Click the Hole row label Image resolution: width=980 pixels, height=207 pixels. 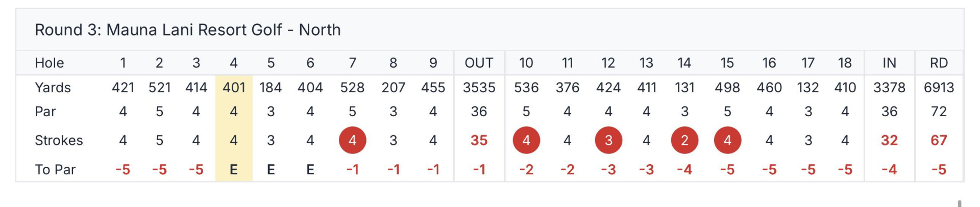[50, 63]
